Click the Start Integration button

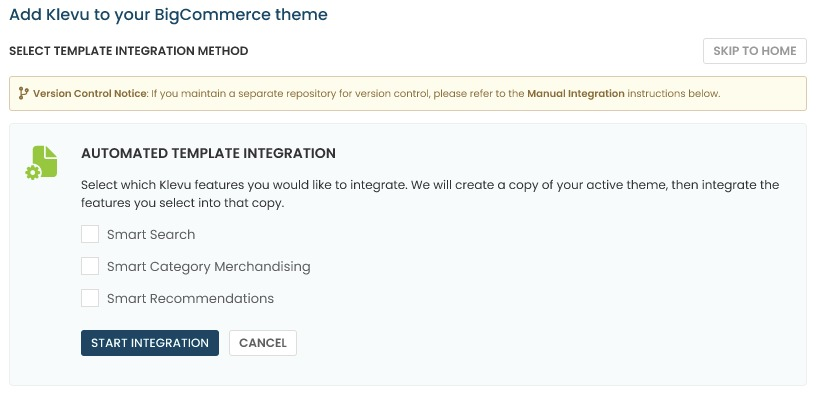[150, 343]
